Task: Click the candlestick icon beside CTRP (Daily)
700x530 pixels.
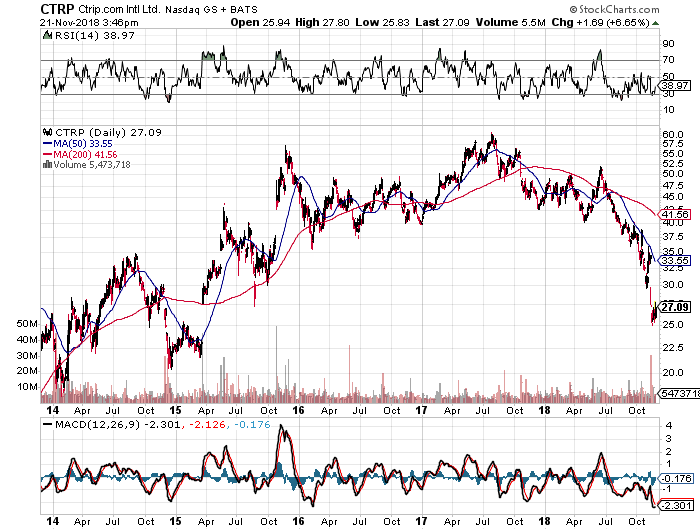Action: click(48, 132)
